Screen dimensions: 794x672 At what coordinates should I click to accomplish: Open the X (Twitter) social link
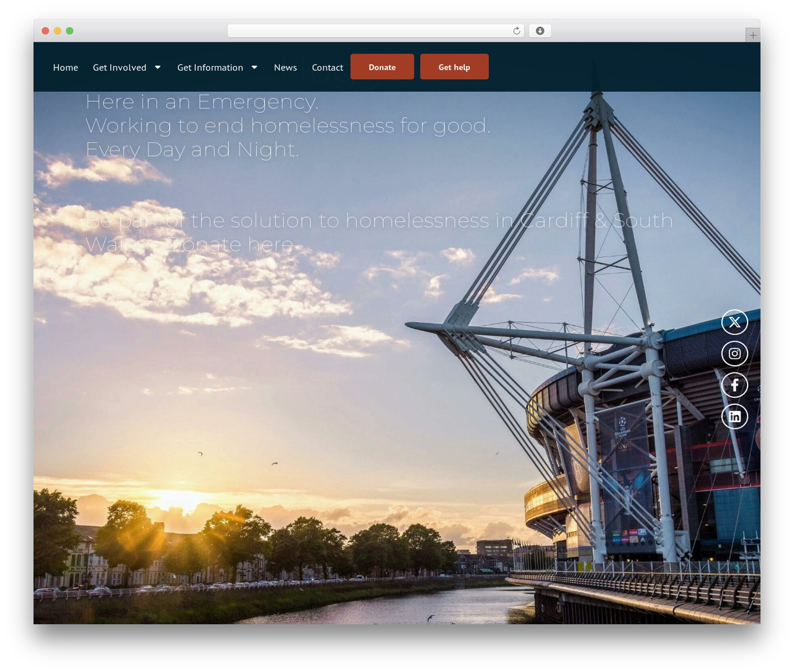pyautogui.click(x=734, y=322)
